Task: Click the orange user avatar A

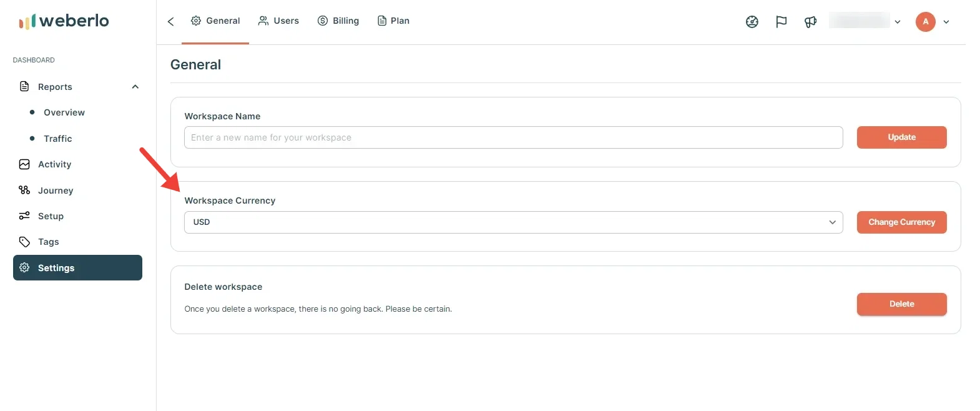Action: coord(925,21)
